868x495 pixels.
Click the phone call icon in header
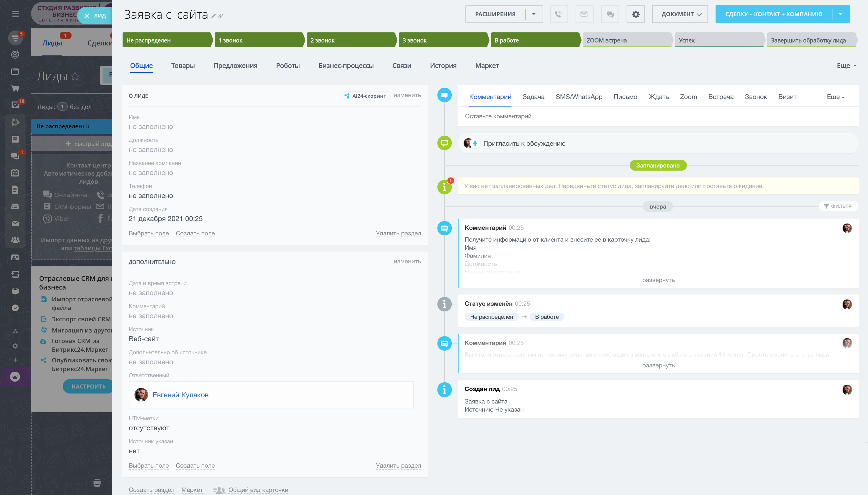[x=558, y=14]
